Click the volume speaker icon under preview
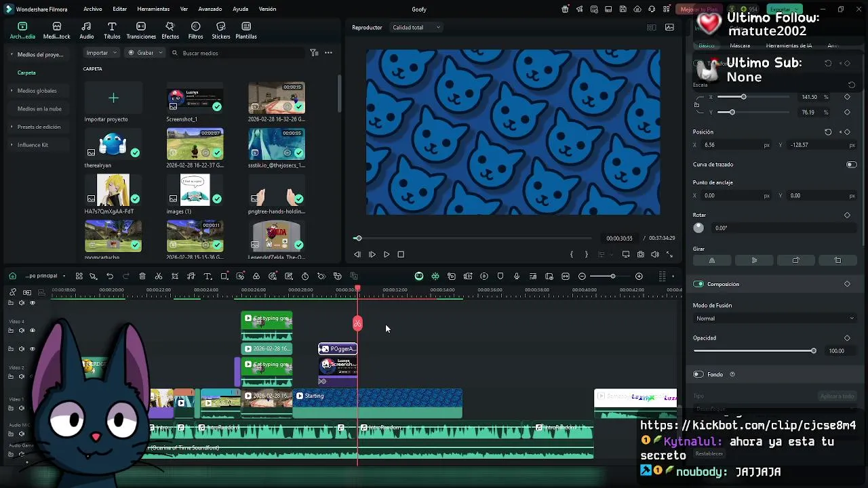Screen dimensions: 868x488 655,255
